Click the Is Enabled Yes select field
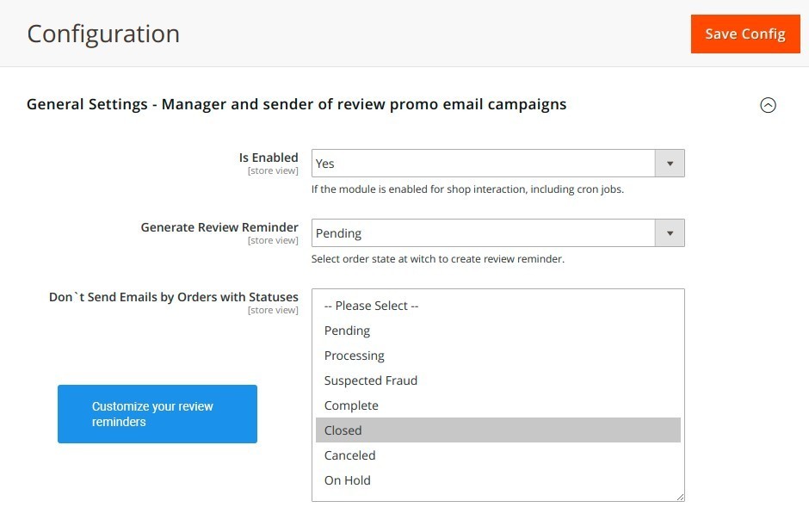 (x=498, y=163)
